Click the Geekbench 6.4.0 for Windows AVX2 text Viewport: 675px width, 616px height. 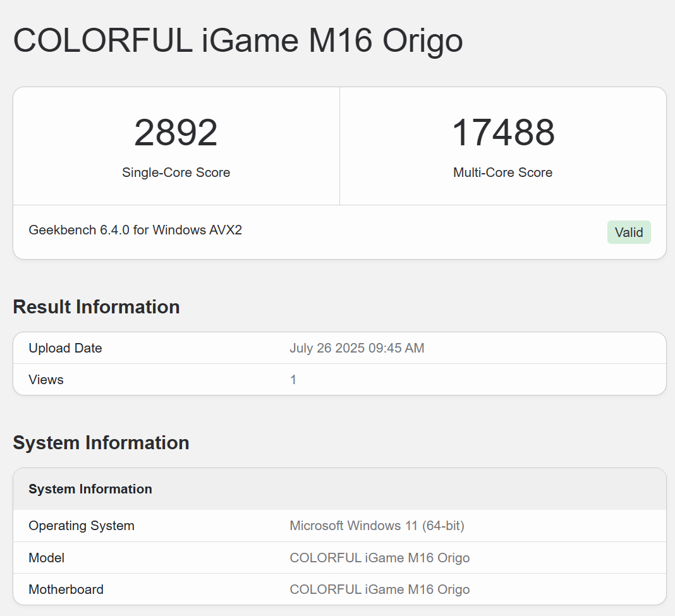click(135, 230)
